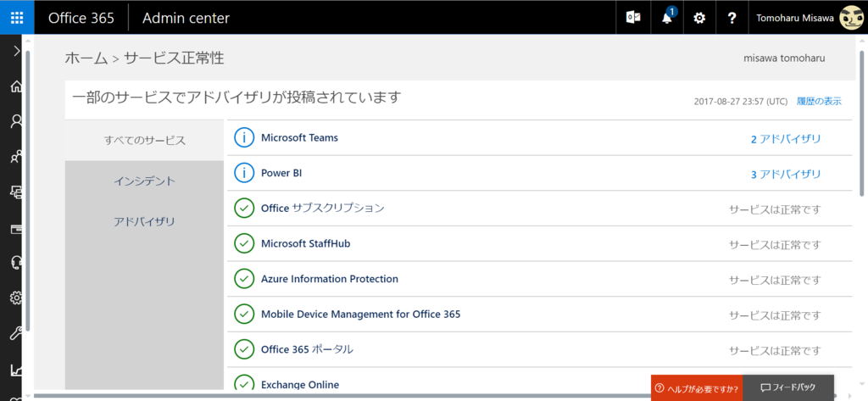
Task: Open 2 アドバイザリ link for Teams
Action: (x=786, y=139)
